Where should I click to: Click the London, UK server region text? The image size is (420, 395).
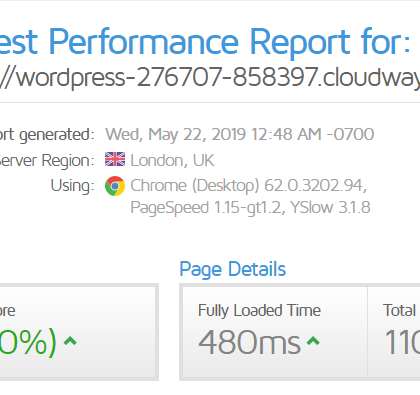click(172, 160)
